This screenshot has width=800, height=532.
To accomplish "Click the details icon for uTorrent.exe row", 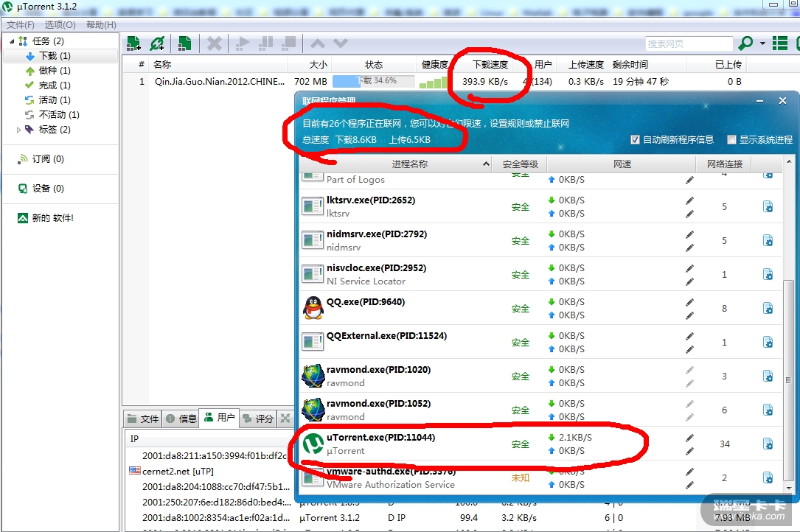I will tap(768, 444).
